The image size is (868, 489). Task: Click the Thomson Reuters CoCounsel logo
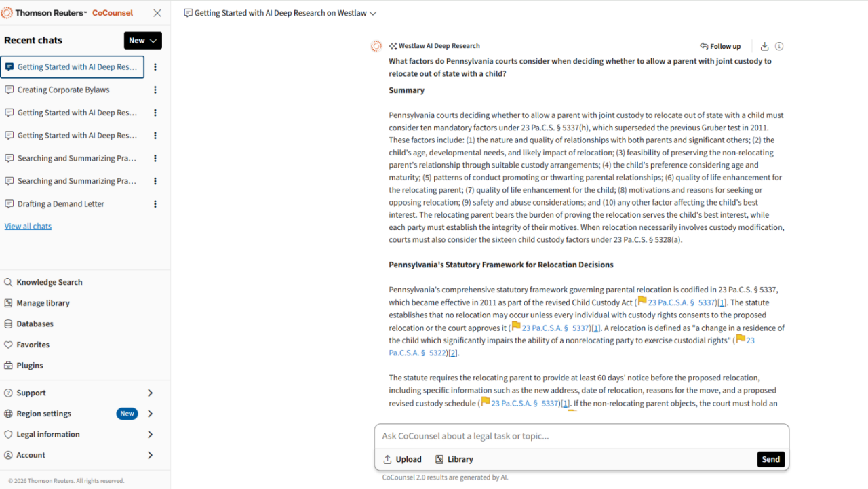(x=67, y=13)
